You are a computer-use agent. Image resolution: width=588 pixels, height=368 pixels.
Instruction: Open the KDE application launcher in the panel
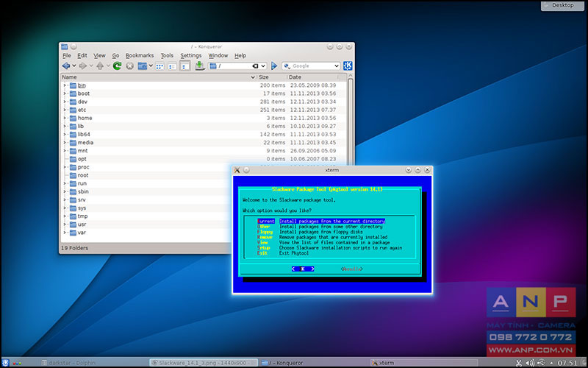tap(5, 363)
